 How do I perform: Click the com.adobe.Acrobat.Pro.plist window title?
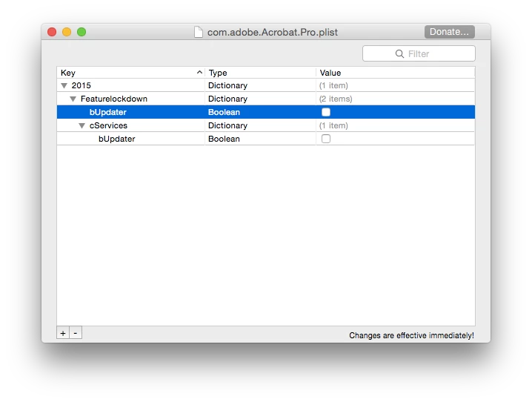[x=273, y=32]
